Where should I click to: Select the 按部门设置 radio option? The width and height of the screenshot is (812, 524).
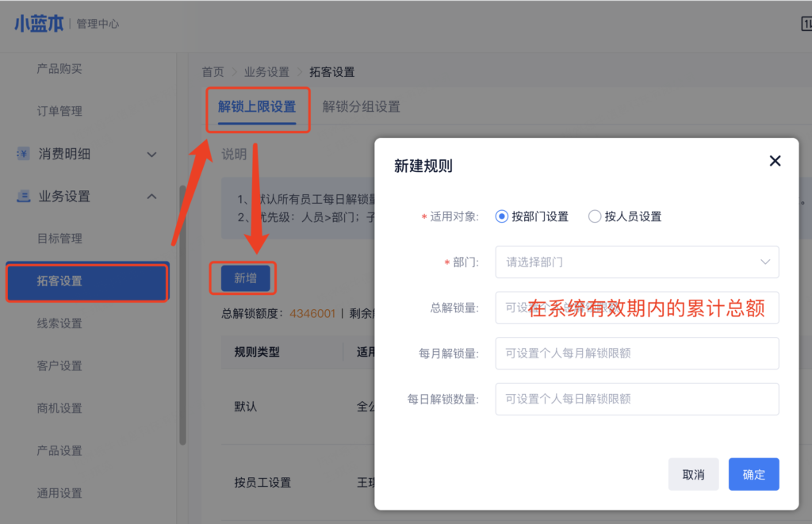tap(501, 216)
